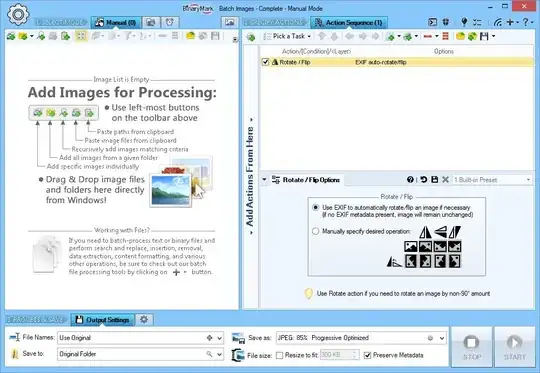540x373 pixels.
Task: Enable the Resize to fit checkbox
Action: (x=280, y=355)
